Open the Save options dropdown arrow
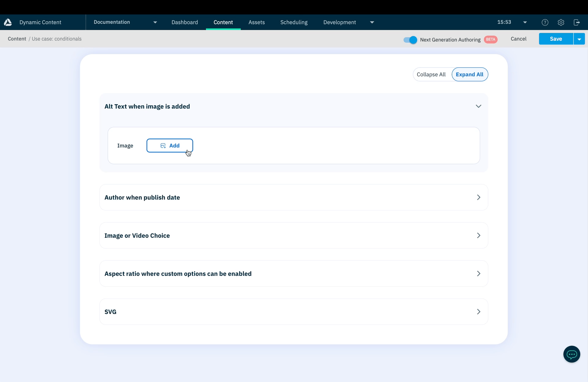588x382 pixels. (579, 39)
